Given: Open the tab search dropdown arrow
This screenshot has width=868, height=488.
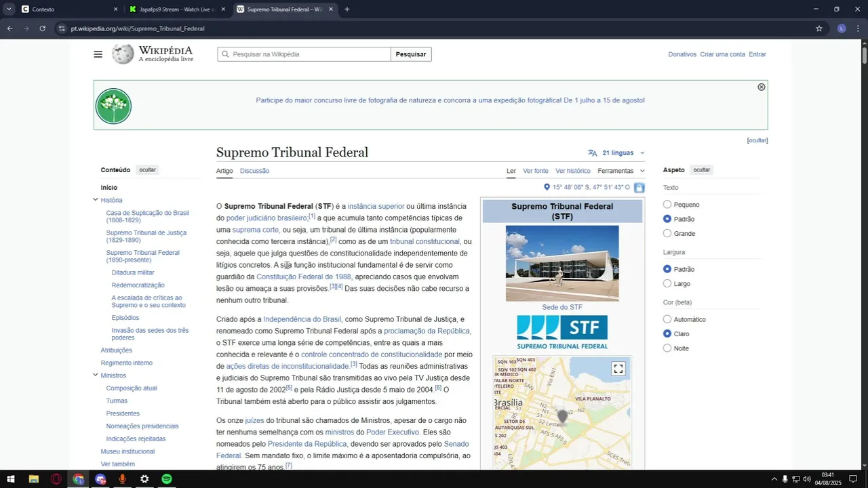Looking at the screenshot, I should 9,9.
